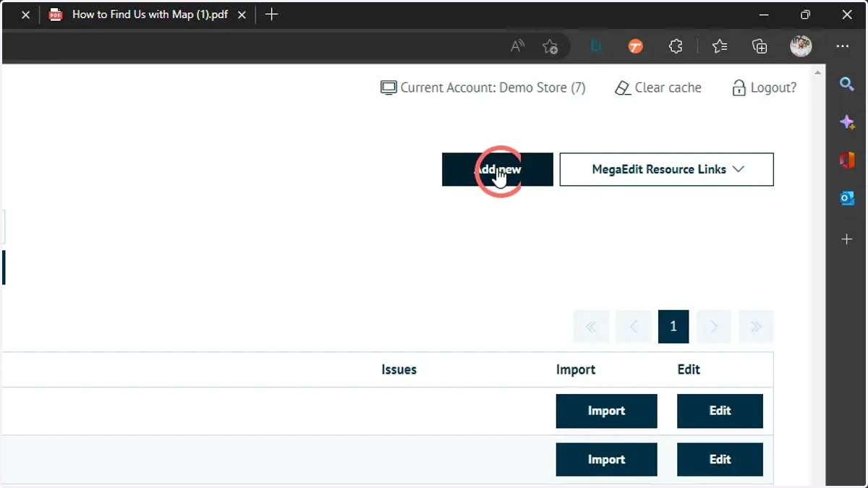Screen dimensions: 868x488
Task: Click the padlock icon beside Logout
Action: click(739, 88)
